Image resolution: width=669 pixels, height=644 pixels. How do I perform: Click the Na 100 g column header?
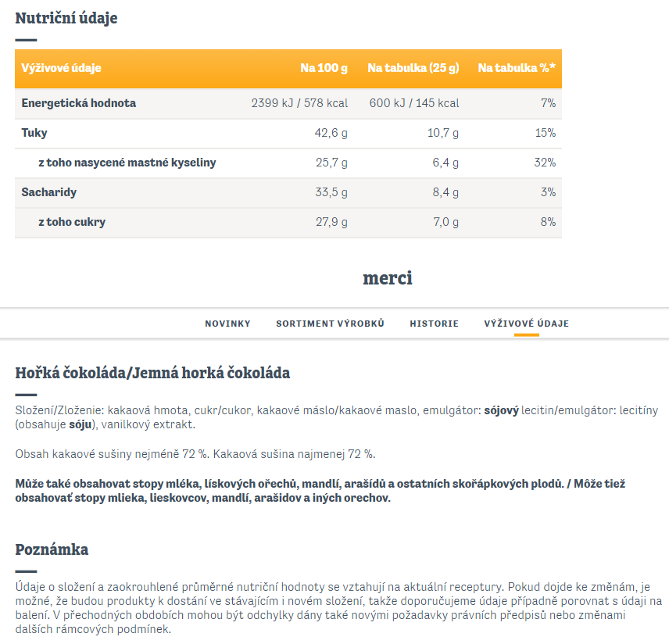(x=324, y=68)
